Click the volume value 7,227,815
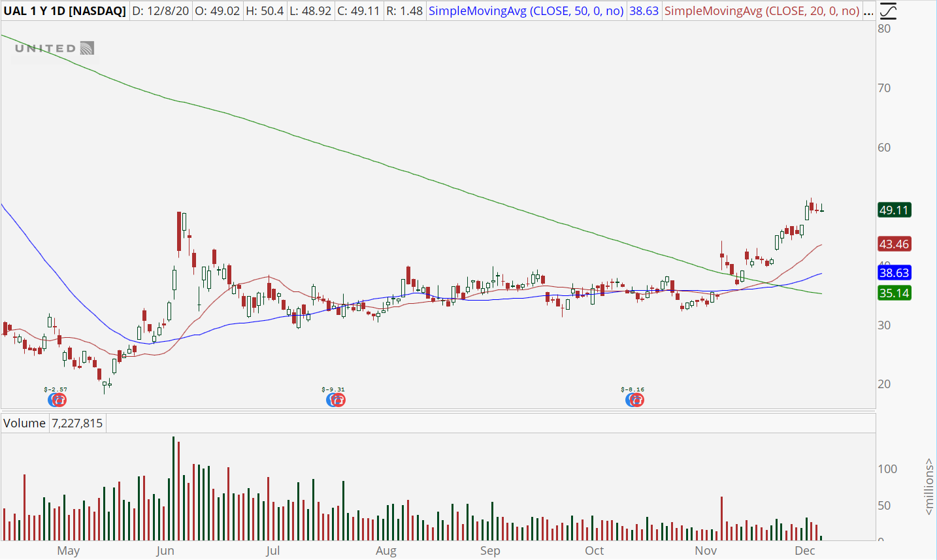Screen dimensions: 937x560 [77, 423]
